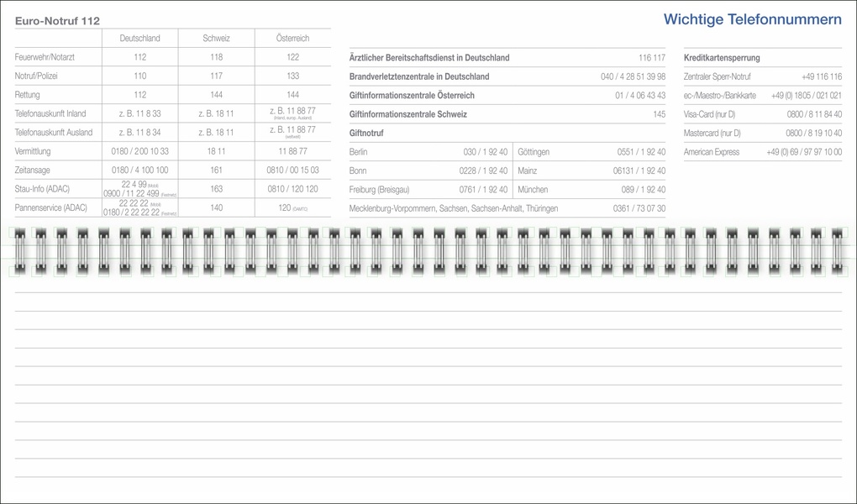Select the Zentraler Sperr-Notruf number
Screen dimensions: 857x504
pos(820,76)
